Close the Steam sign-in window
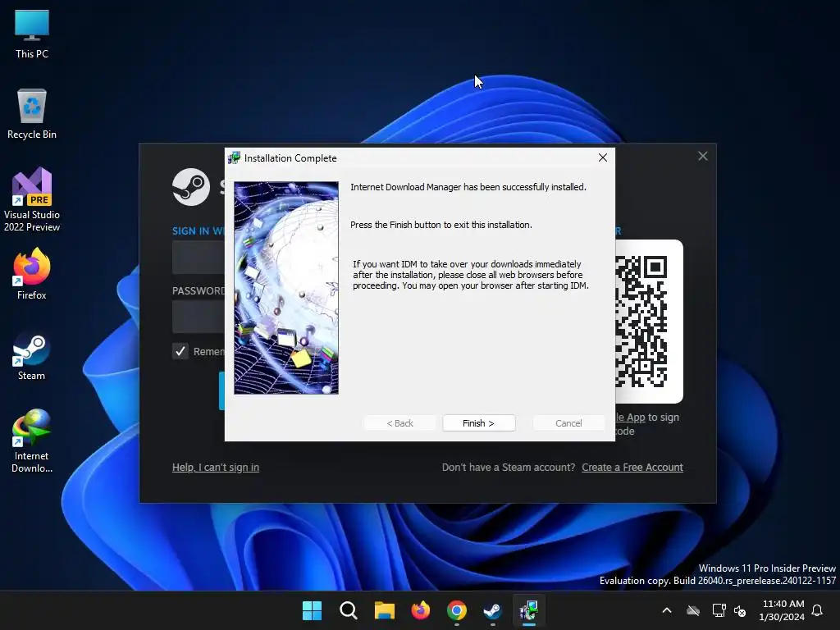840x630 pixels. coord(703,156)
